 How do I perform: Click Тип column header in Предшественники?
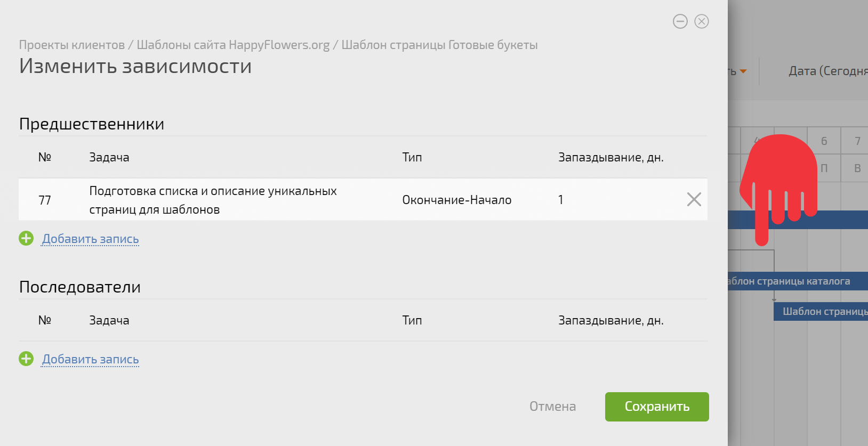coord(412,157)
